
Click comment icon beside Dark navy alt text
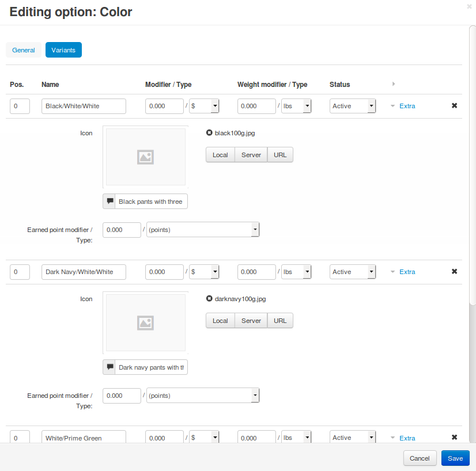tap(109, 367)
